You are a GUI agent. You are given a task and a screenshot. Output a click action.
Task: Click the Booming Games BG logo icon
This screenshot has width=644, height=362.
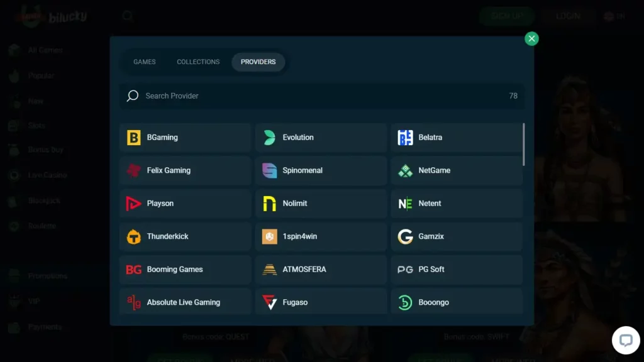(133, 270)
